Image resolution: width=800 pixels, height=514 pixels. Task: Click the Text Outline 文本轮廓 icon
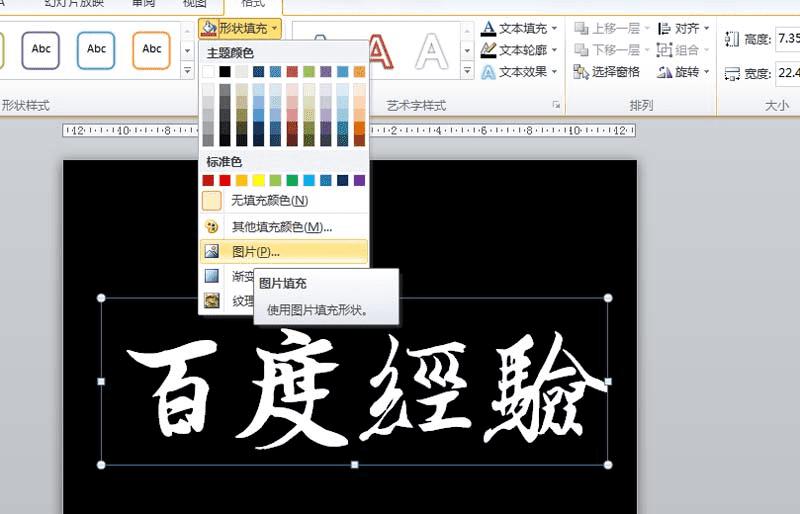(x=488, y=50)
